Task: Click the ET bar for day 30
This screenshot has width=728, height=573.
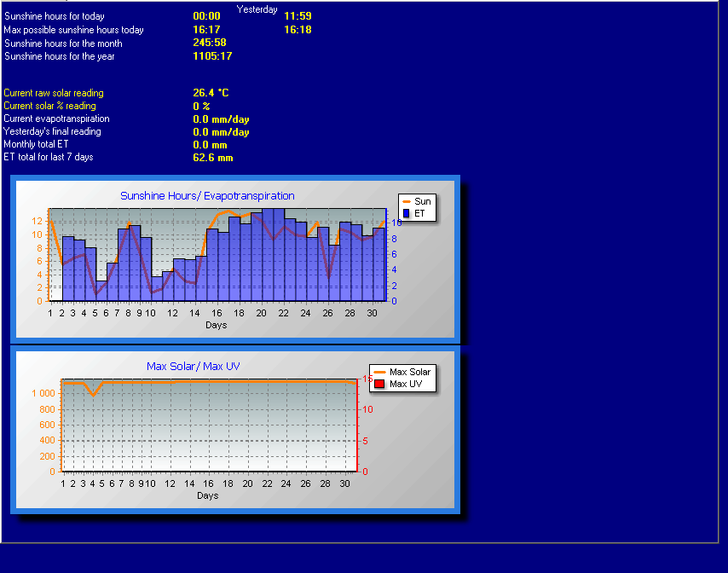Action: pyautogui.click(x=378, y=264)
